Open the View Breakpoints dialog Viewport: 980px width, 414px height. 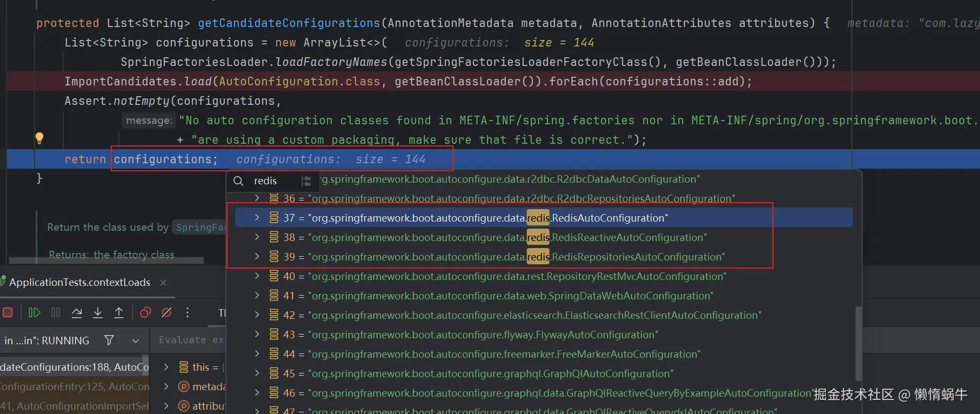[145, 312]
